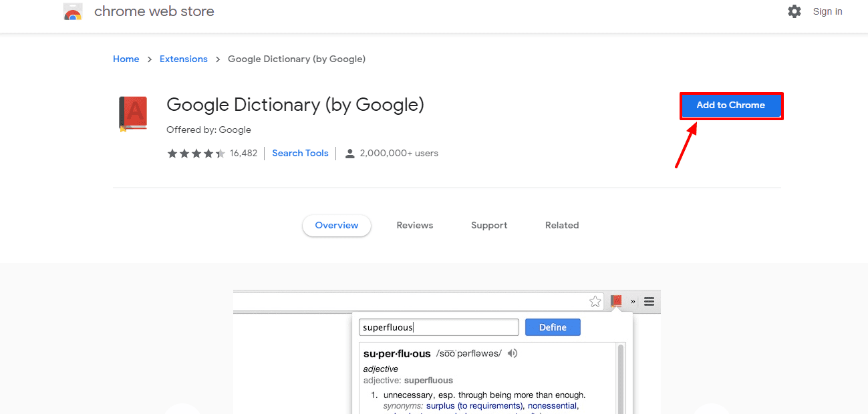The height and width of the screenshot is (414, 868).
Task: Click the 'nonessential' synonym link
Action: pos(553,405)
